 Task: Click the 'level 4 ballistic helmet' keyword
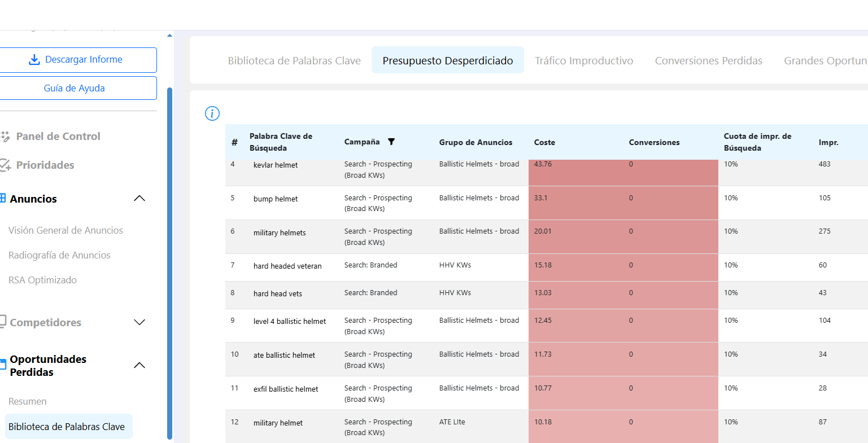coord(290,321)
